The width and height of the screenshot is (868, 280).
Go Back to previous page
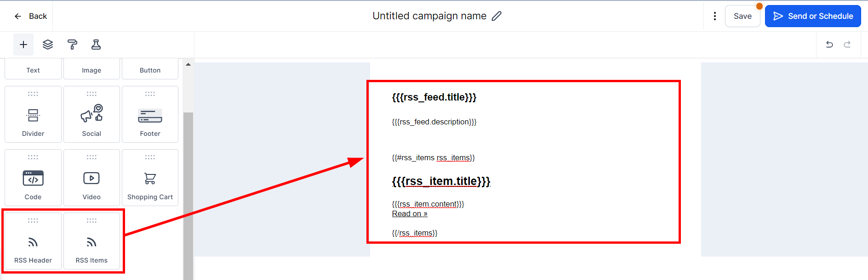(31, 16)
